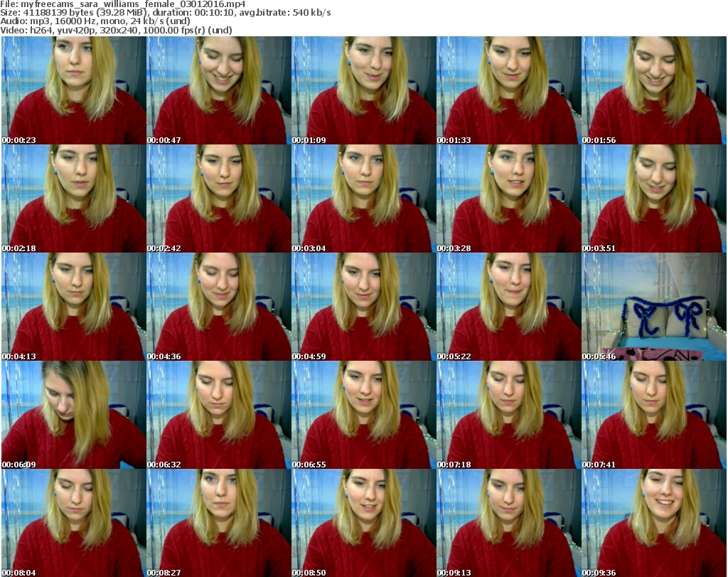This screenshot has width=728, height=577.
Task: Select the thumbnail timestamped 00:09:13
Action: pos(509,523)
